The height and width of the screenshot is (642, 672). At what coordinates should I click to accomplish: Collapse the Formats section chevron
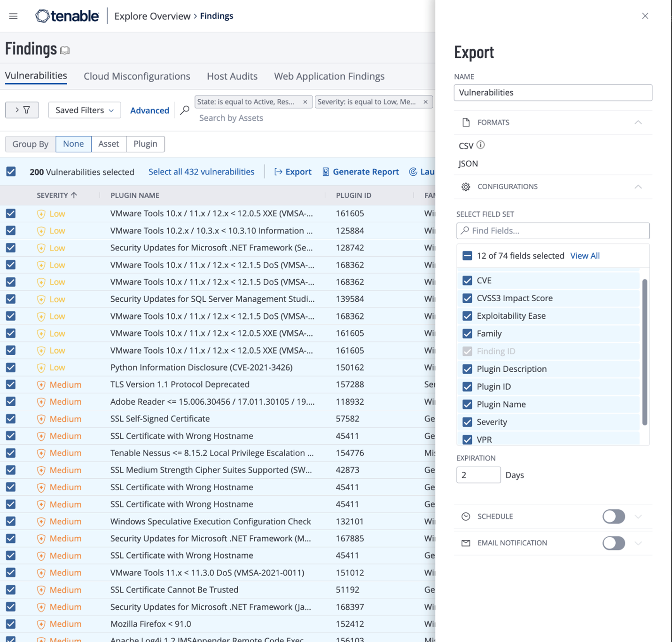coord(638,122)
